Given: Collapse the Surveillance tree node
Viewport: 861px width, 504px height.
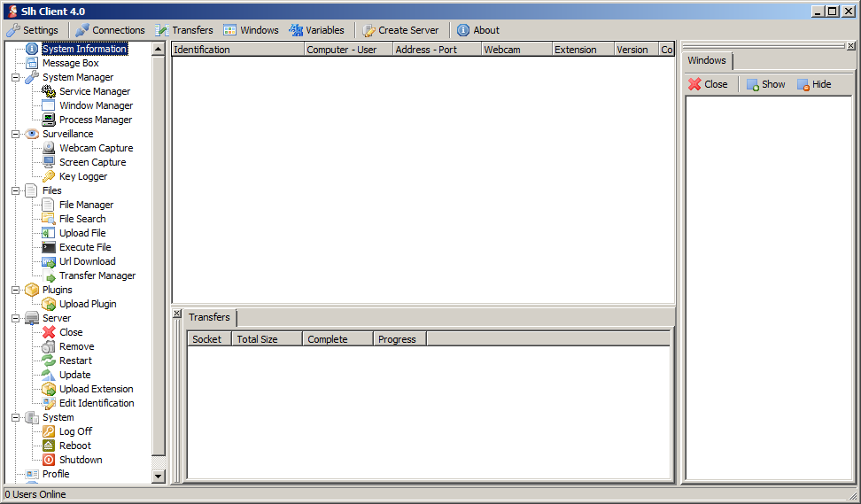Looking at the screenshot, I should (16, 134).
